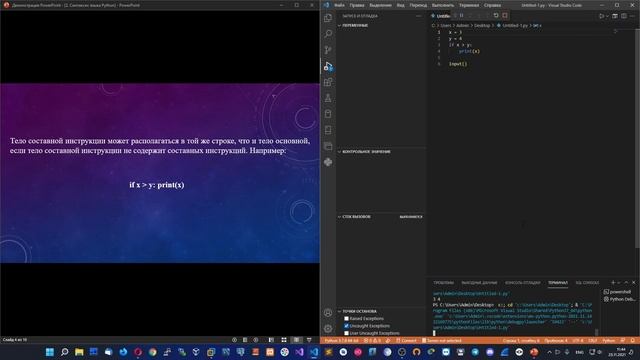Open the Explorer view in VS Code
Image resolution: width=640 pixels, height=360 pixels.
[328, 18]
